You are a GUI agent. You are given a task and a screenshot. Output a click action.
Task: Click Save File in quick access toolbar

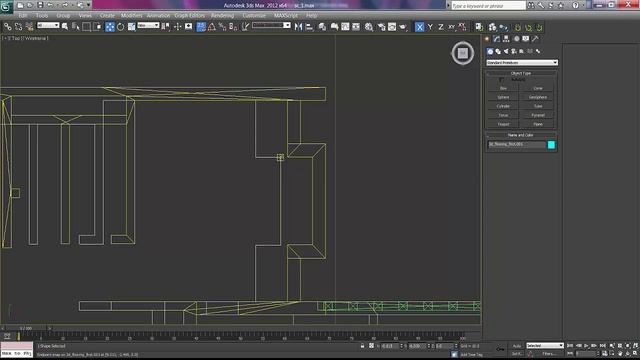(x=40, y=5)
